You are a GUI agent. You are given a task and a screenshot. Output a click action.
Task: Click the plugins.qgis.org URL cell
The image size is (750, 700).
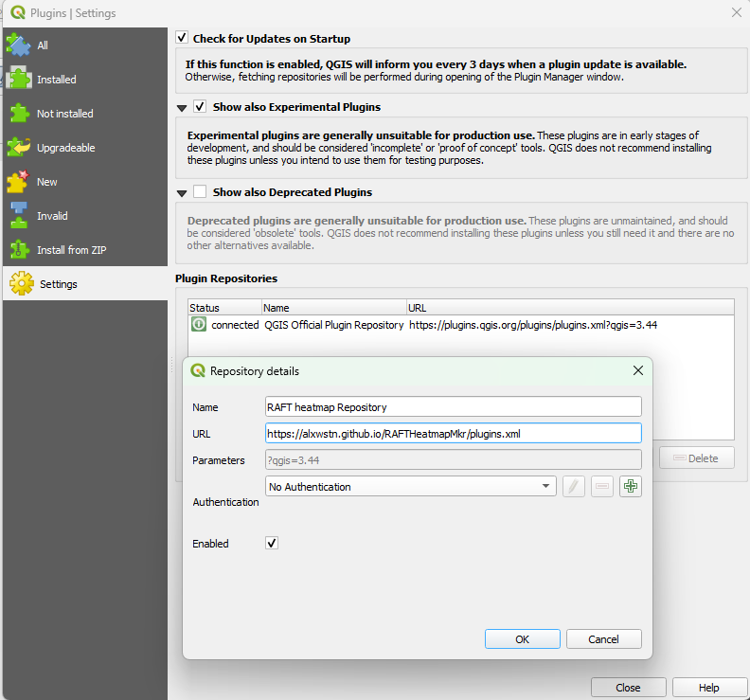pyautogui.click(x=533, y=324)
